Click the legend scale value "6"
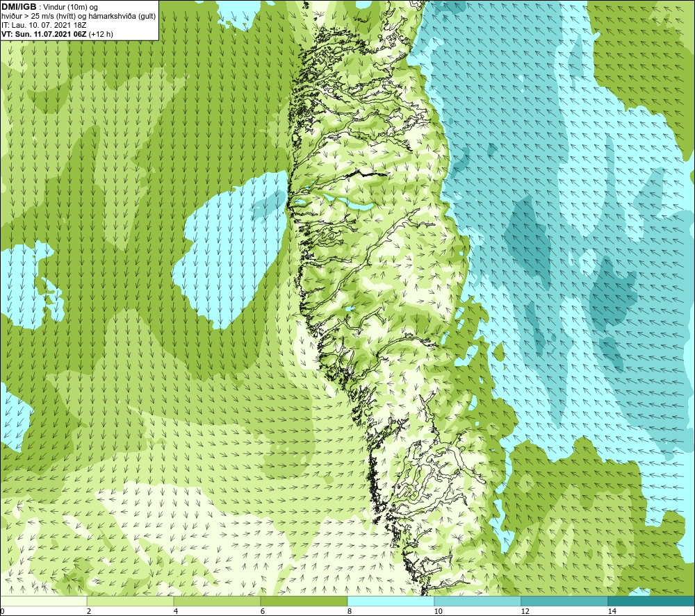The image size is (695, 616). point(263,611)
